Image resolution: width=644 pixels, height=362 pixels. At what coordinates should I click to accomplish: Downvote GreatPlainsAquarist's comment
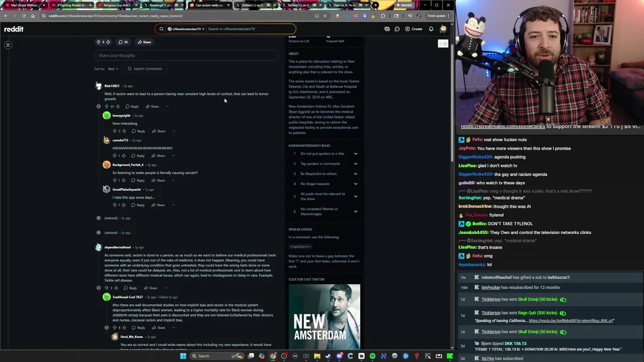coord(124,205)
